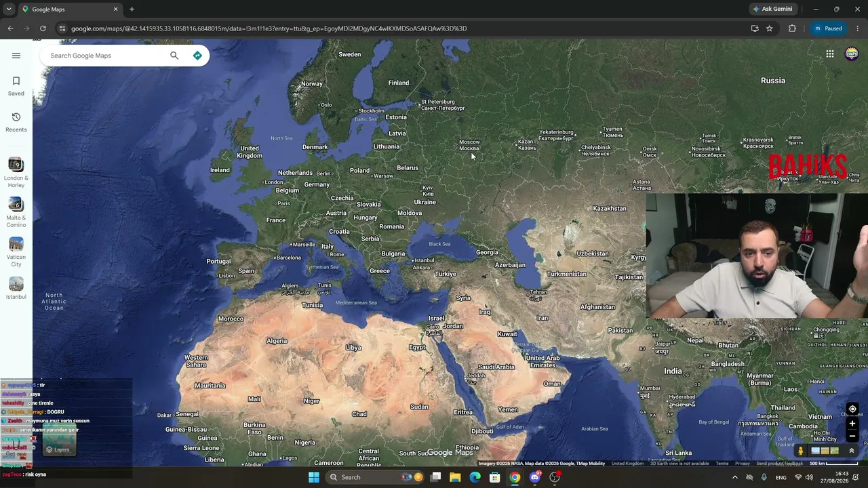Viewport: 868px width, 488px height.
Task: Open the Windows Start menu
Action: 313,477
